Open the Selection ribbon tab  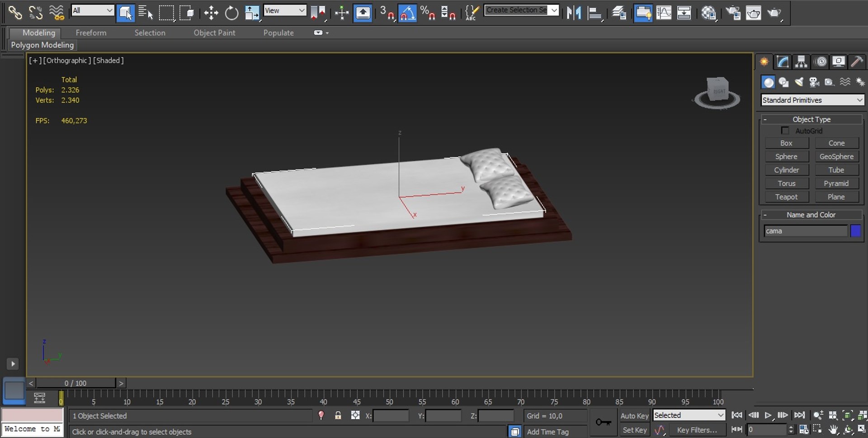(x=150, y=33)
